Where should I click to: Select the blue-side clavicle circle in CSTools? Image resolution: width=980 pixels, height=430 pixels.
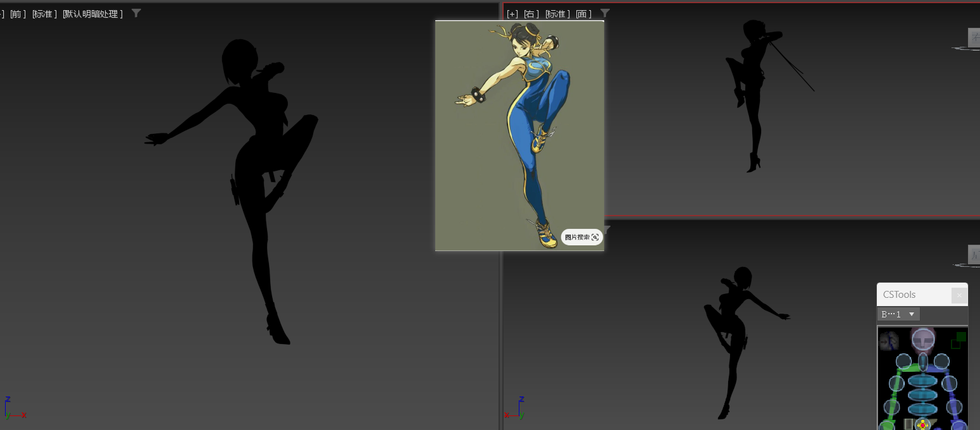942,362
